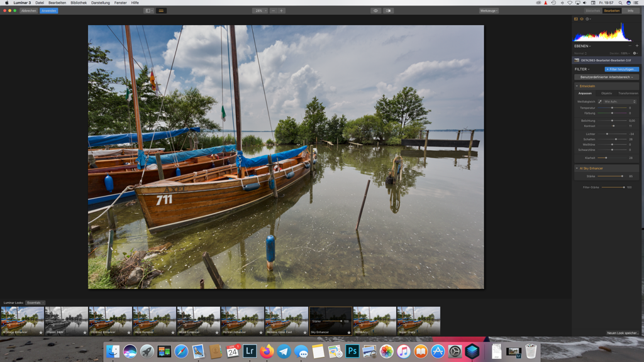The width and height of the screenshot is (644, 362).
Task: Open the Werkzeuge tools dropdown
Action: (489, 11)
